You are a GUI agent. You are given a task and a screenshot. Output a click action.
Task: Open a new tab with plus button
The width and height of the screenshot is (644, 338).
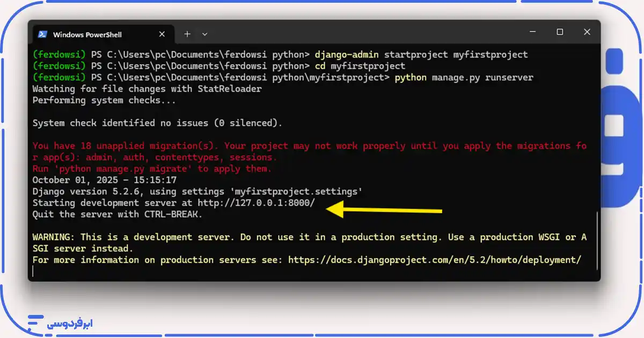coord(187,34)
